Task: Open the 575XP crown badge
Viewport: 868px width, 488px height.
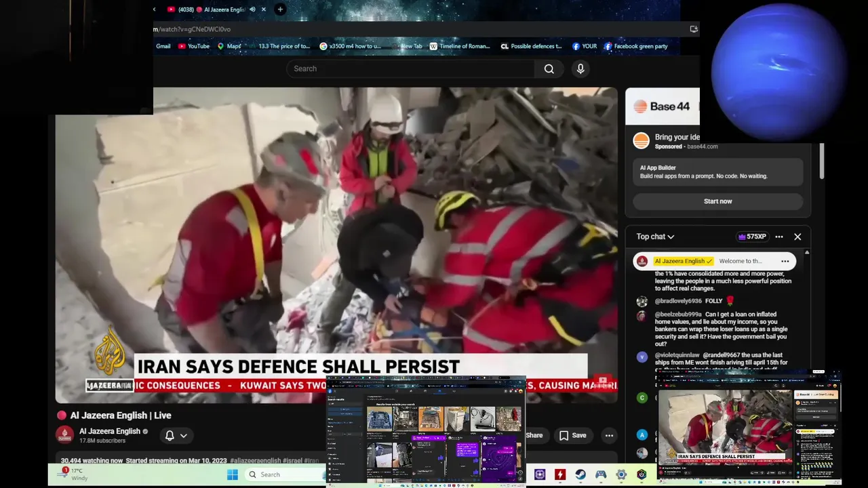Action: [752, 237]
